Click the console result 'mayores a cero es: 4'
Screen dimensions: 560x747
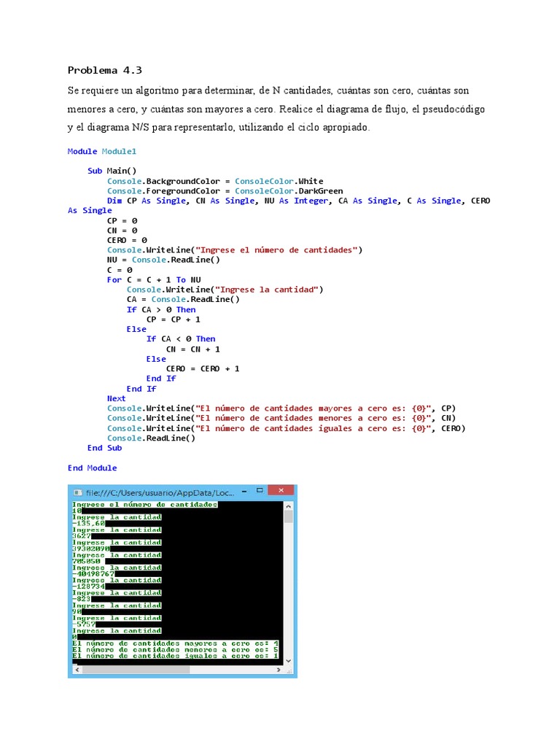pyautogui.click(x=231, y=643)
